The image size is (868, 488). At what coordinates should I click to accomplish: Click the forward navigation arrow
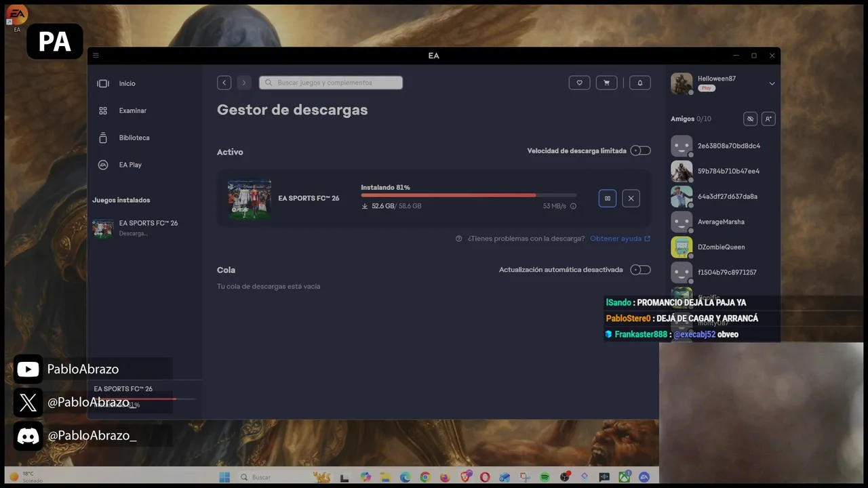(244, 83)
